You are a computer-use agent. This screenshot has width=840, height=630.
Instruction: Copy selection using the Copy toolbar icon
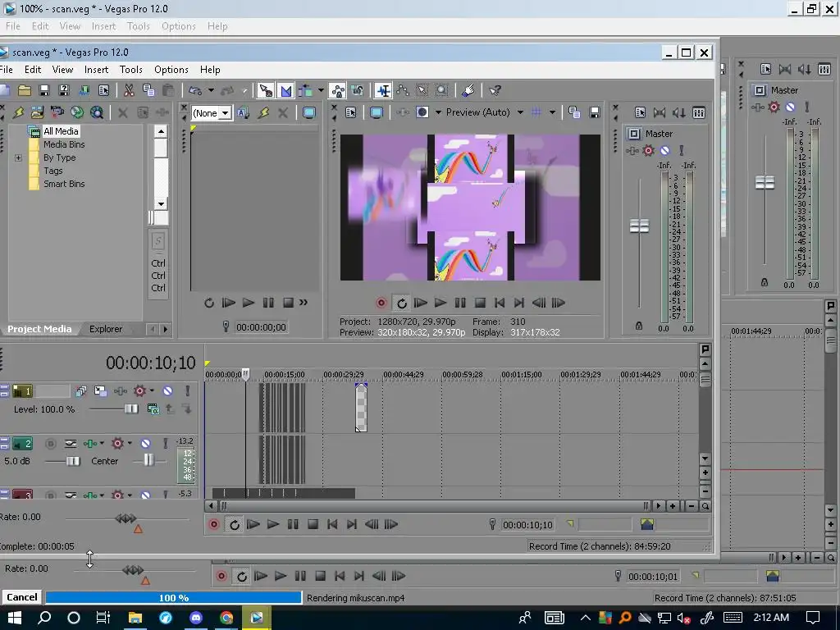tap(148, 90)
